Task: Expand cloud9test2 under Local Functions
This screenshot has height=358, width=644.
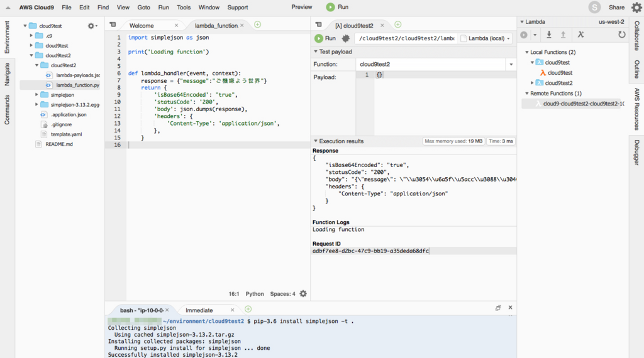Action: click(x=532, y=83)
